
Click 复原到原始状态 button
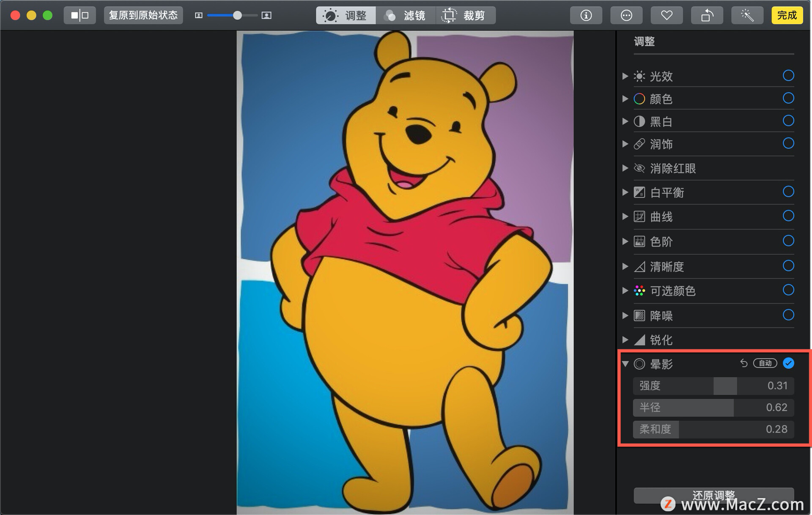[143, 15]
